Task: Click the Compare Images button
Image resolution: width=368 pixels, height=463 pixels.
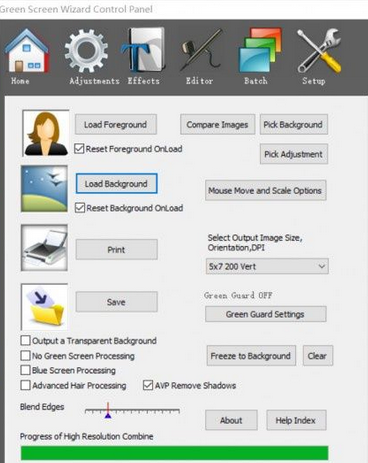Action: click(x=217, y=125)
